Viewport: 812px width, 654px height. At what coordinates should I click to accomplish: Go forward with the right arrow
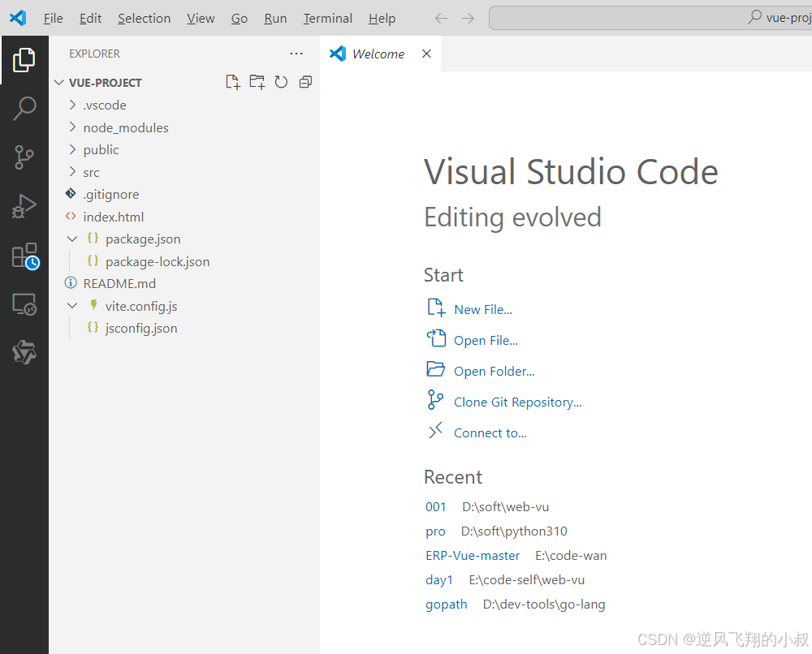coord(468,19)
